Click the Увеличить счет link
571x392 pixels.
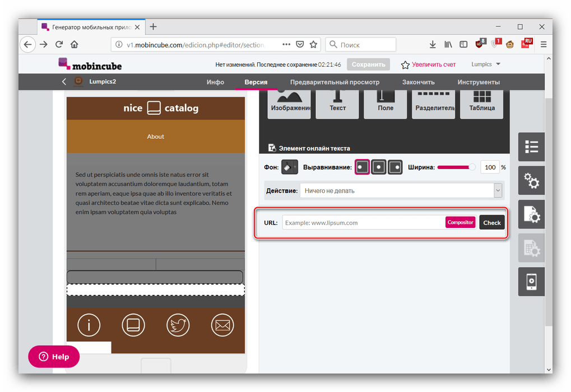click(x=428, y=64)
